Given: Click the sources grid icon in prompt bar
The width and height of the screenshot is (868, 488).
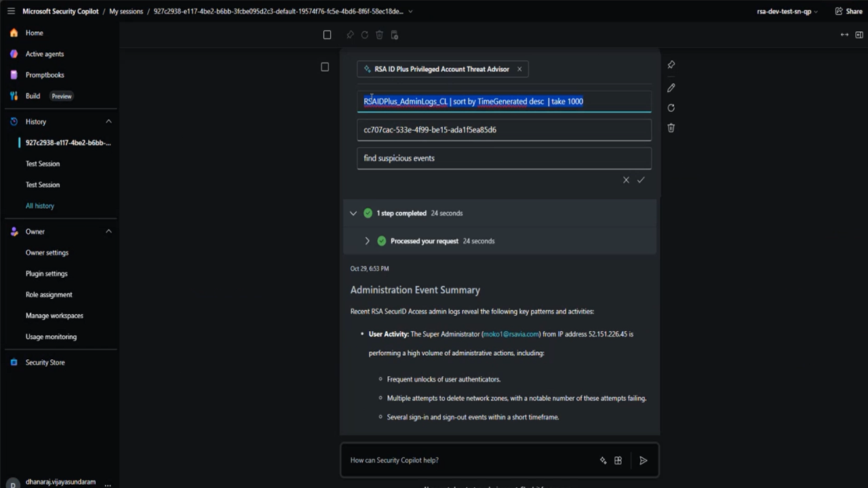Looking at the screenshot, I should 618,460.
